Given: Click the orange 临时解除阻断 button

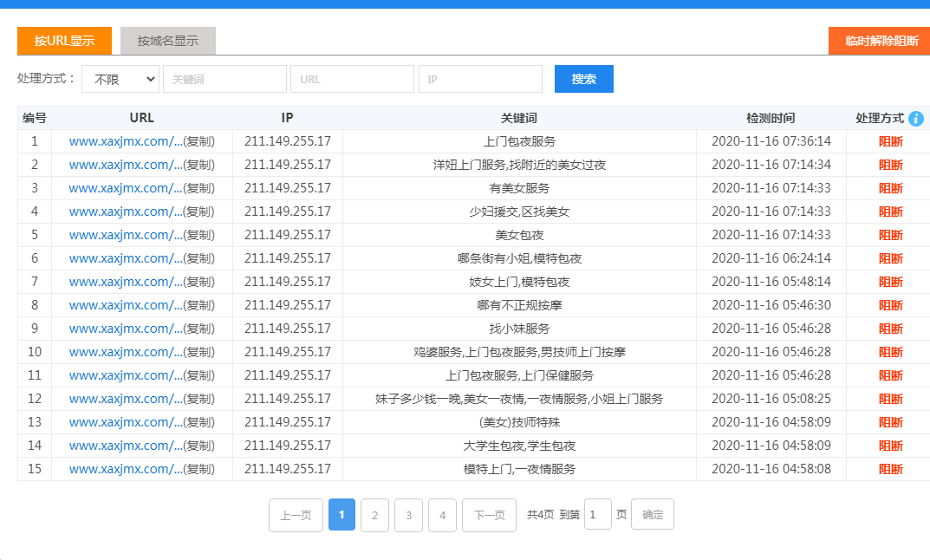Looking at the screenshot, I should pos(879,40).
